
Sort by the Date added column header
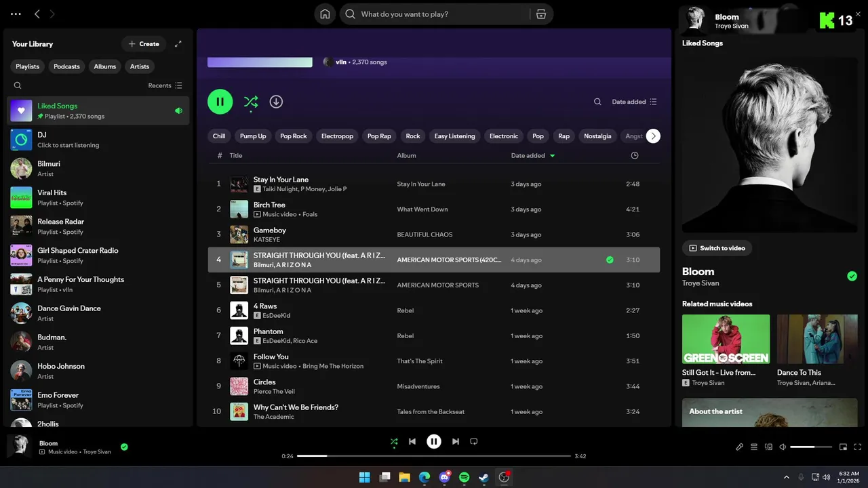point(533,155)
